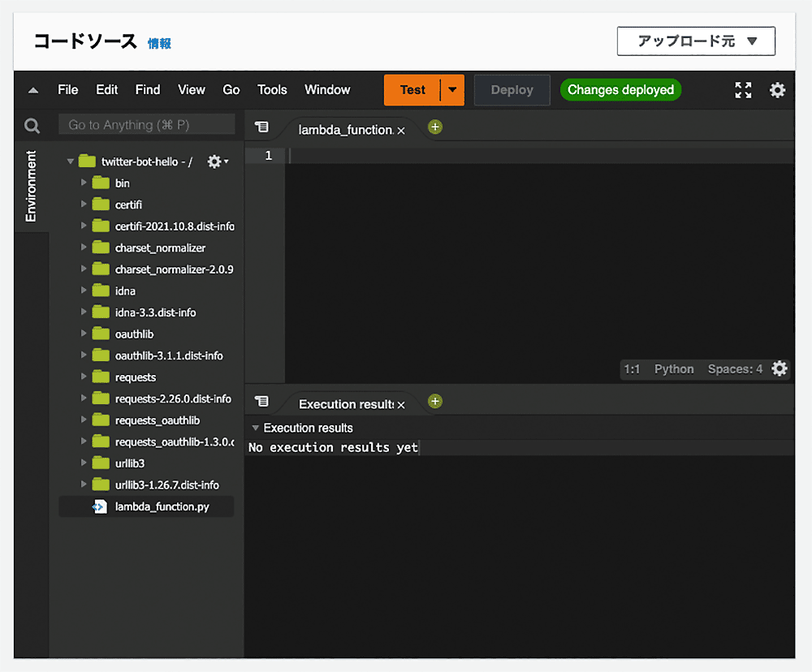Click the Spaces: 4 indentation setting

click(735, 369)
